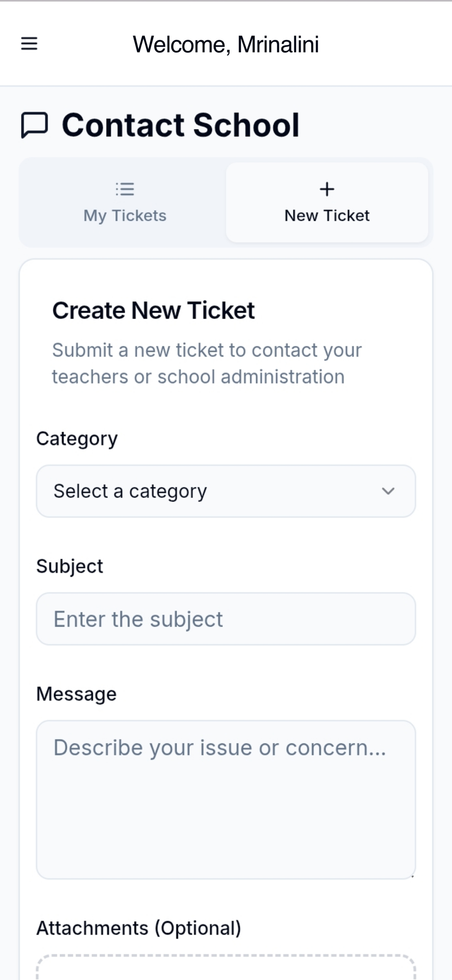
Task: Click the Contact School page heading
Action: [x=180, y=125]
